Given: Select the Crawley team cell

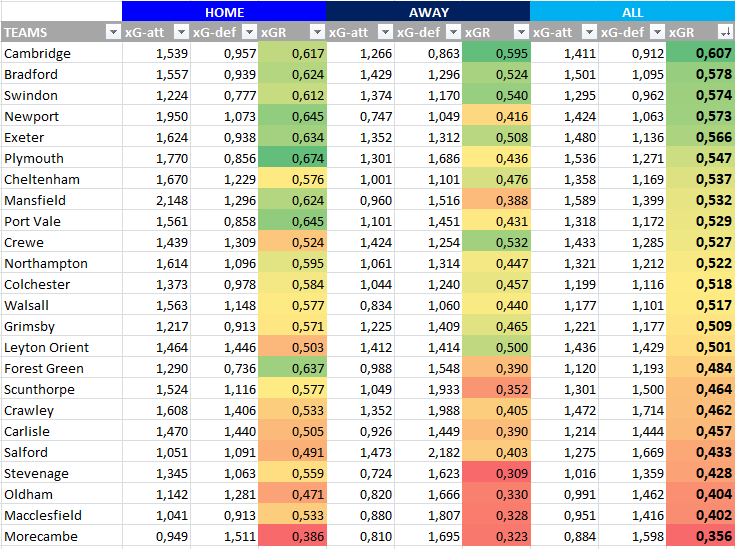Looking at the screenshot, I should tap(61, 410).
